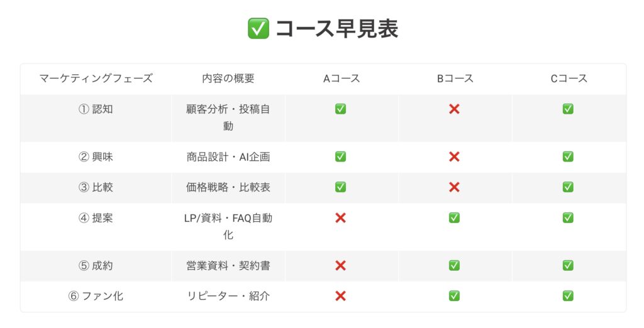Click Bコース checkmark in the 提案 row

coord(454,218)
